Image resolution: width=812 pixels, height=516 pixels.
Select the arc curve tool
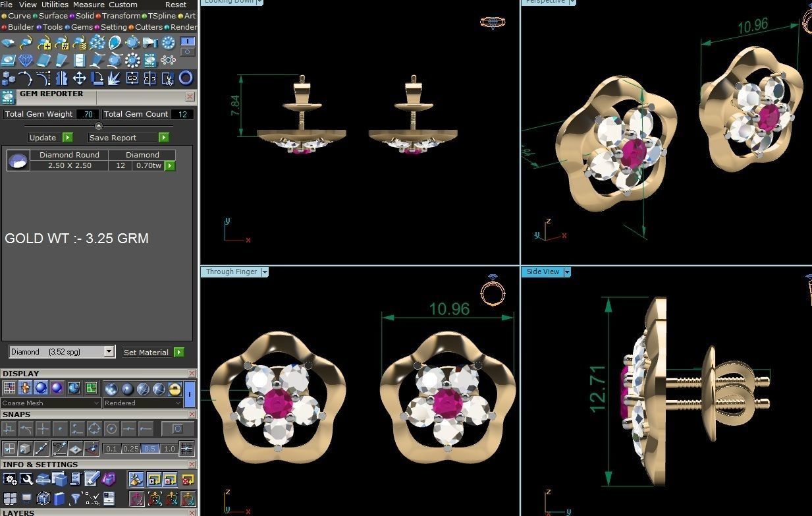26,79
